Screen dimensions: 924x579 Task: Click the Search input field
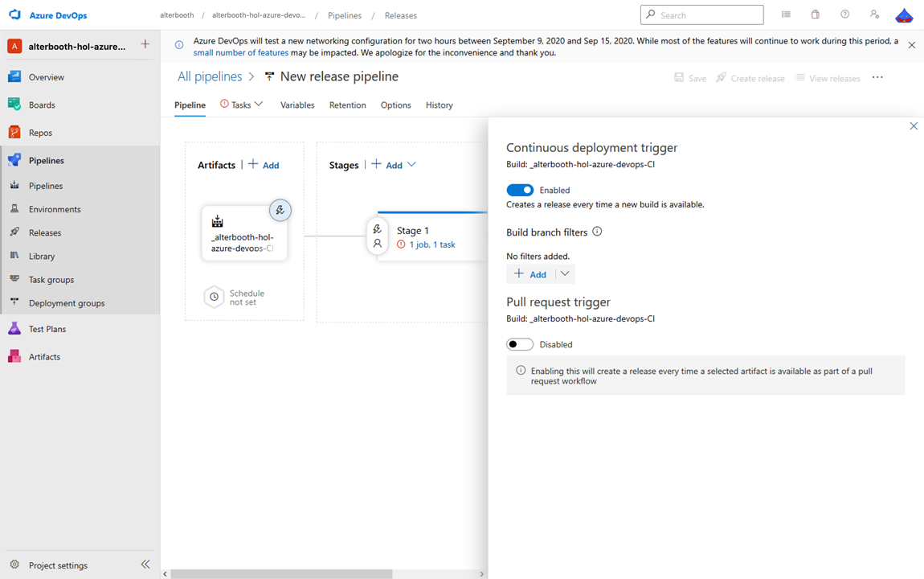tap(702, 15)
